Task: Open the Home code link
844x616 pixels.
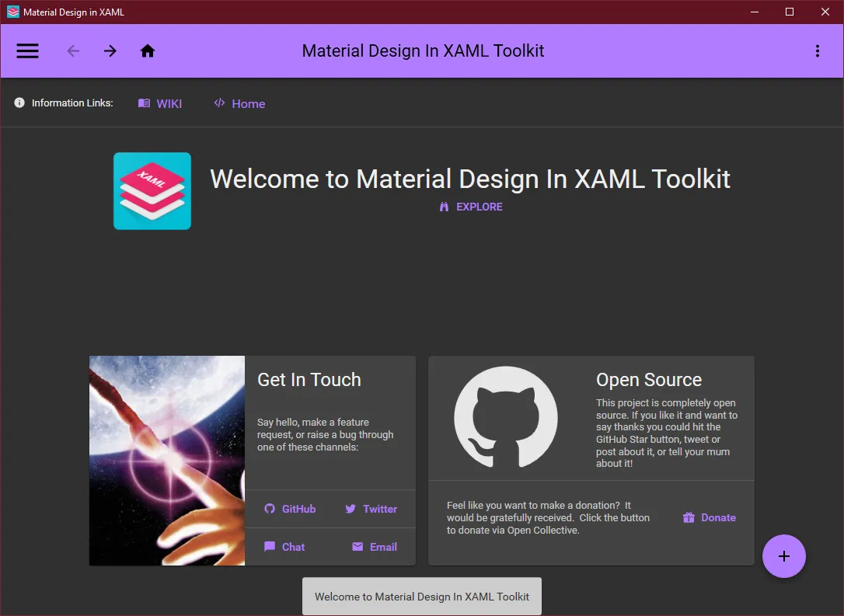Action: pyautogui.click(x=239, y=103)
